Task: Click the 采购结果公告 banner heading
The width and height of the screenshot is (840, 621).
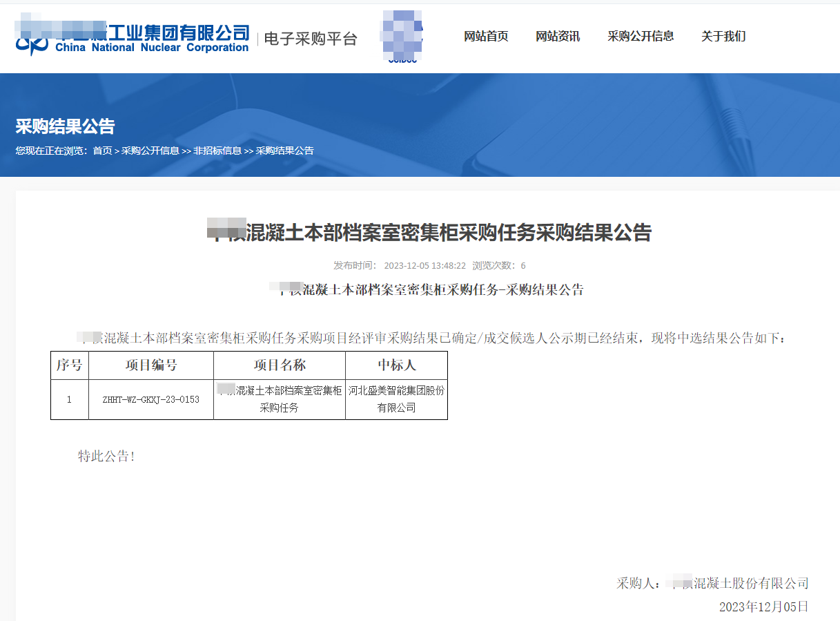Action: (65, 126)
